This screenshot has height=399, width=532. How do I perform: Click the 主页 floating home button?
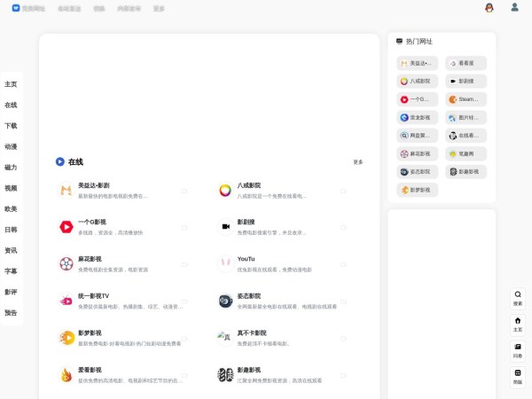pos(518,324)
